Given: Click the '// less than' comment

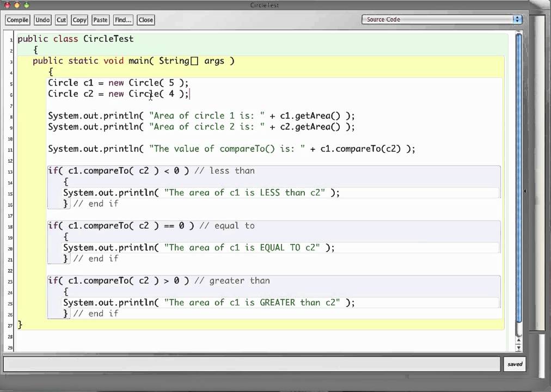Looking at the screenshot, I should pos(224,171).
